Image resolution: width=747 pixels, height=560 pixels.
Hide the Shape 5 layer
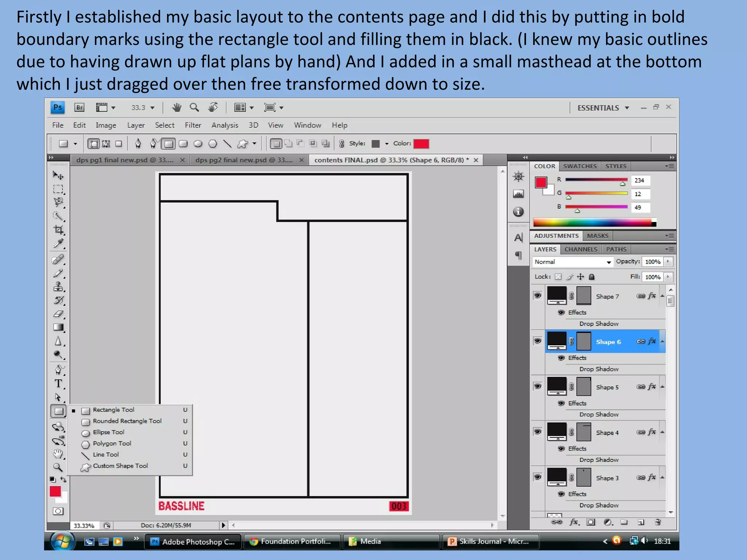coord(538,386)
